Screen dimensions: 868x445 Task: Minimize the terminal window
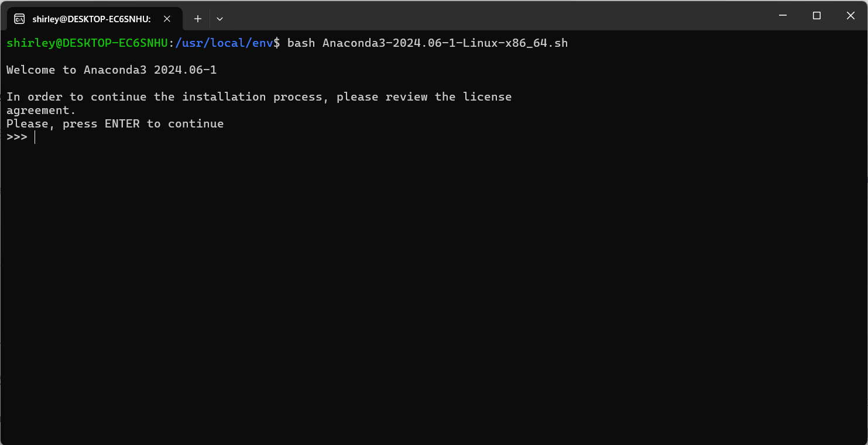click(x=783, y=16)
